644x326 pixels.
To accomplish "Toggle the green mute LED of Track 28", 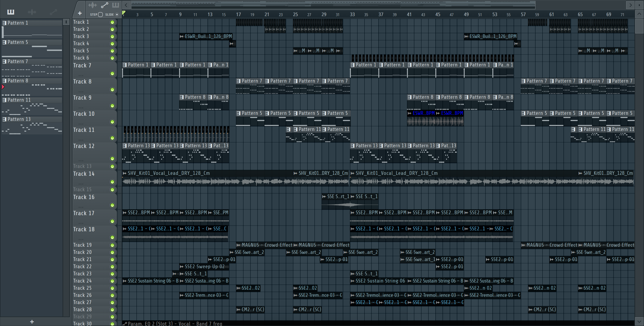I will point(112,310).
